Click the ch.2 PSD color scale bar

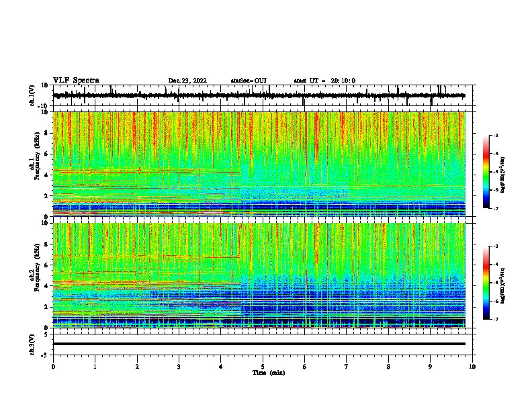(486, 283)
